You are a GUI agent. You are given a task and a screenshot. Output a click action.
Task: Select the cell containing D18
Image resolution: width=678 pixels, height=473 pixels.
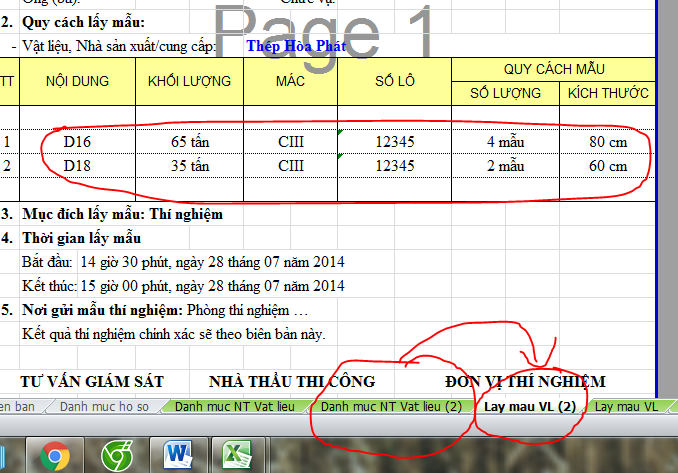point(77,166)
